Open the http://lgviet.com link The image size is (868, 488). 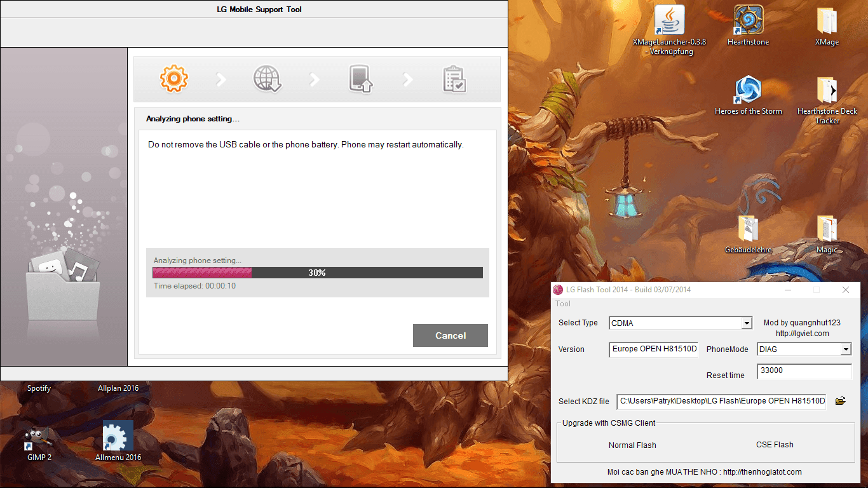pyautogui.click(x=803, y=334)
